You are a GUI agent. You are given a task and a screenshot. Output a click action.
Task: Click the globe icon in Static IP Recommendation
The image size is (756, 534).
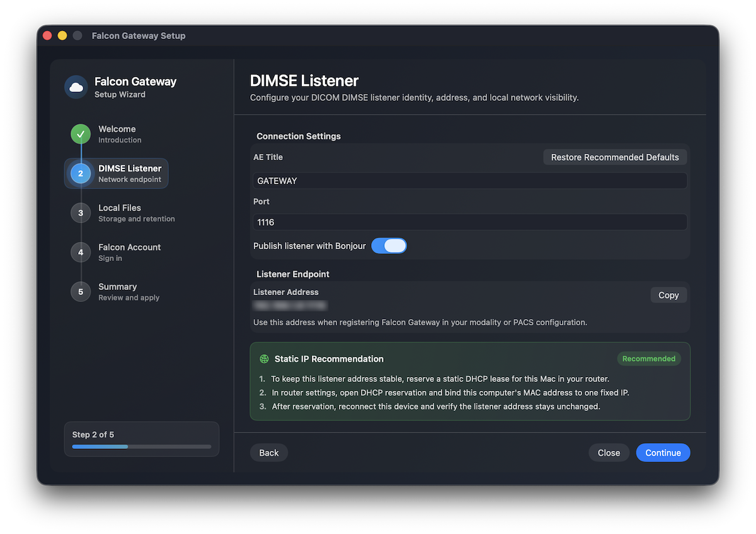click(264, 359)
